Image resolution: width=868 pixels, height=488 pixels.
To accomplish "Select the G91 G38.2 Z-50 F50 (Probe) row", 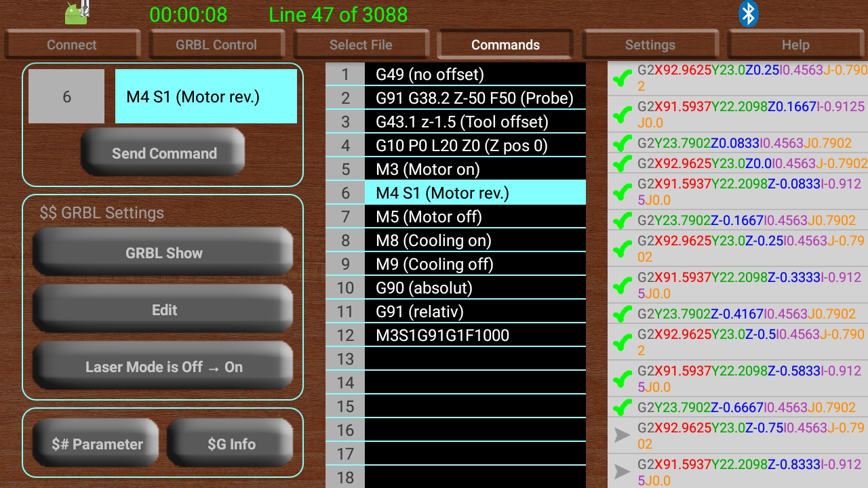I will pyautogui.click(x=456, y=98).
